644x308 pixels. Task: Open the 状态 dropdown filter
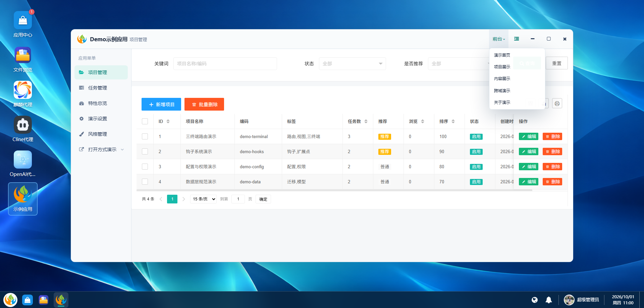coord(352,64)
